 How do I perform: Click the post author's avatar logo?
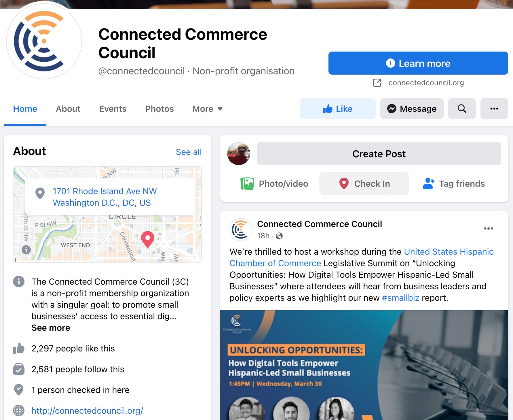pyautogui.click(x=241, y=230)
